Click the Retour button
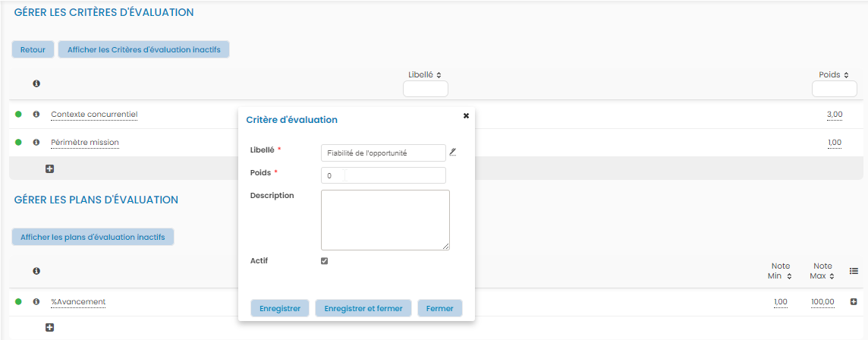Screen dimensions: 868x340 coord(33,49)
